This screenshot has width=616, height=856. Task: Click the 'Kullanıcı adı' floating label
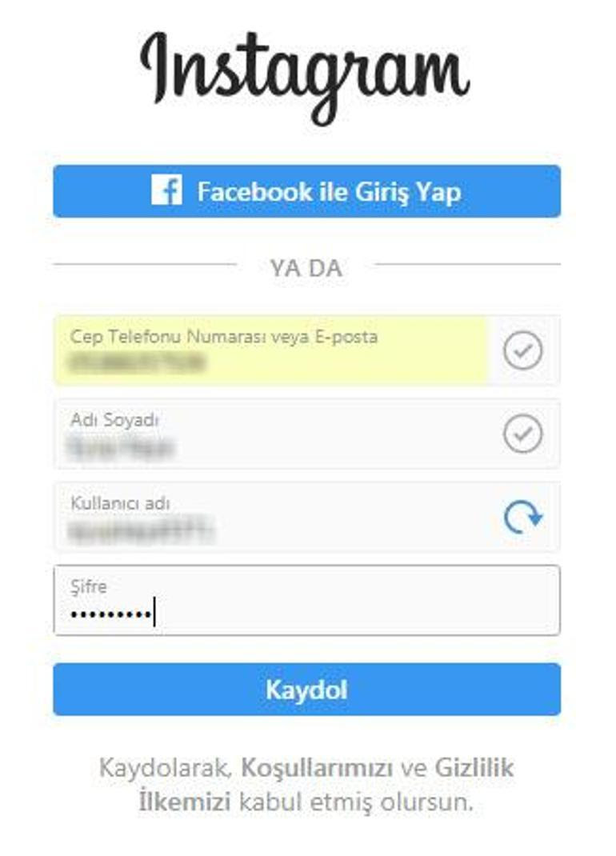click(x=120, y=502)
